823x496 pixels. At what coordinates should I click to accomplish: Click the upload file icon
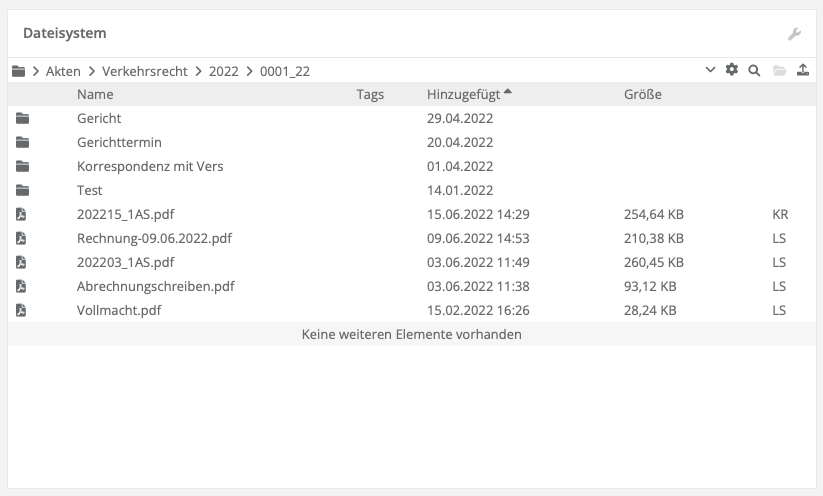point(803,70)
